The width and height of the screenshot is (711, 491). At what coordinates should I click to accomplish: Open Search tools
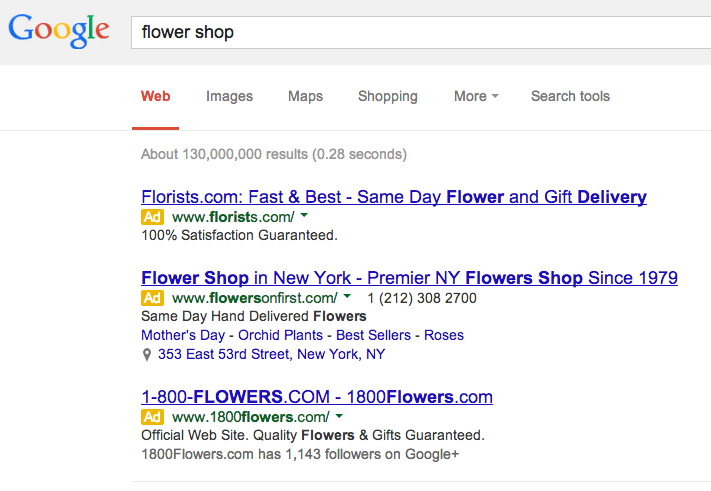pos(570,97)
